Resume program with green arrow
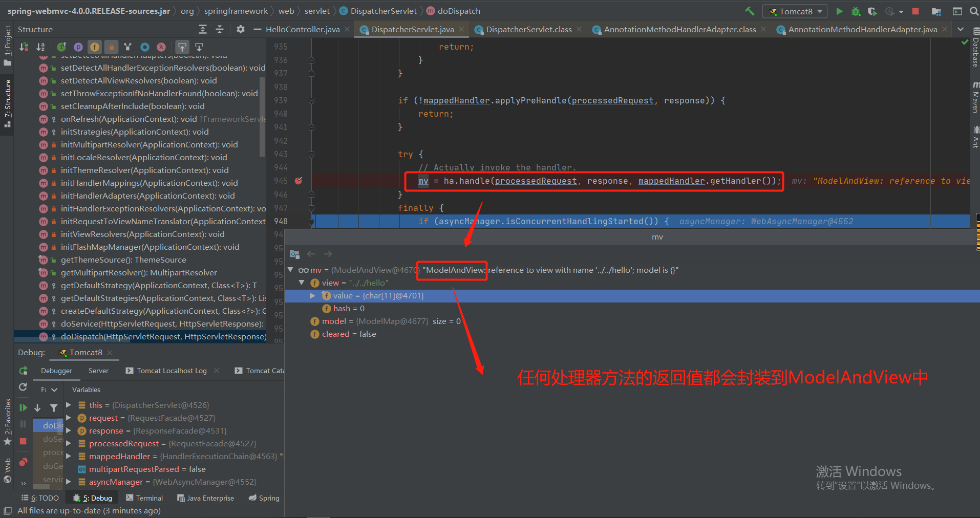The height and width of the screenshot is (518, 980). click(23, 408)
